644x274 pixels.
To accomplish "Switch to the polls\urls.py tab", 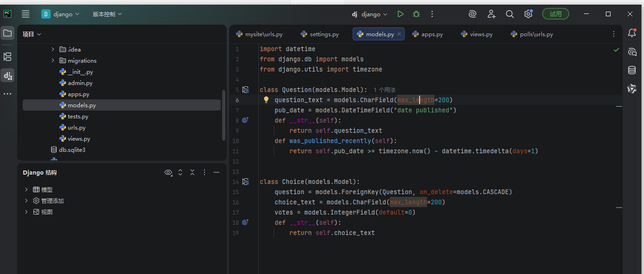I will click(x=532, y=34).
